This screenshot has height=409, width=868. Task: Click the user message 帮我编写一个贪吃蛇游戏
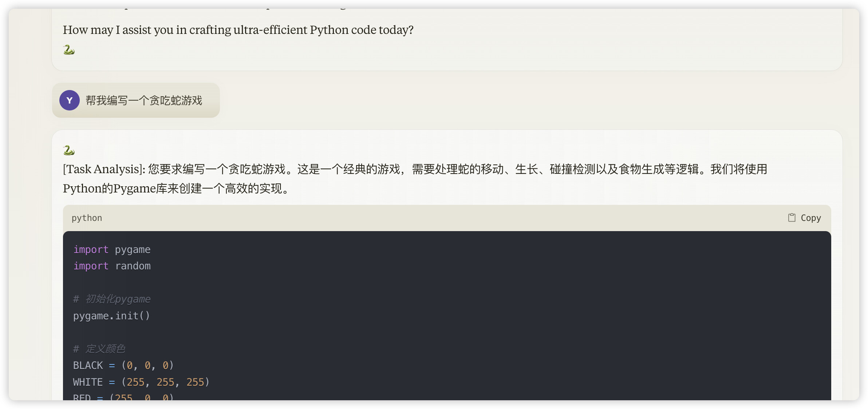coord(144,100)
